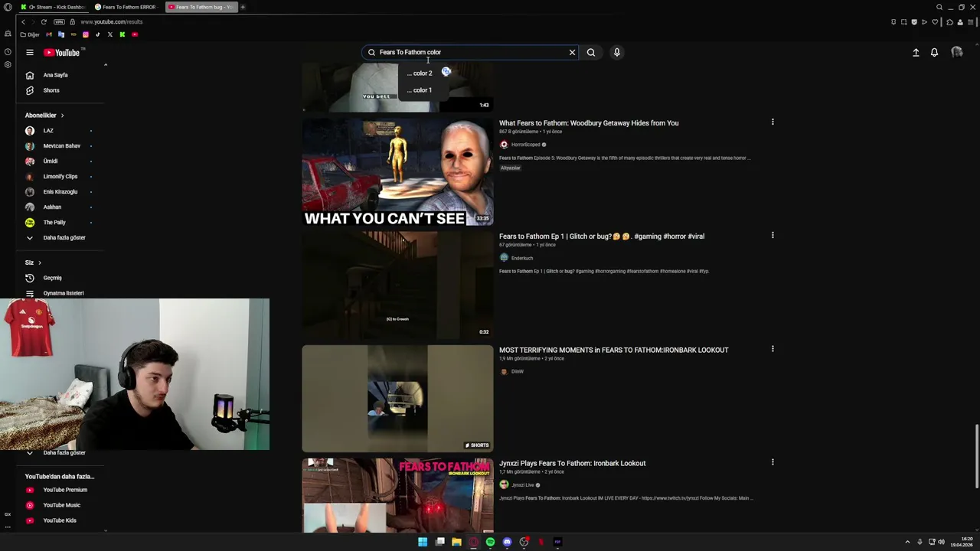Open the HorrorScoped channel link

click(525, 145)
